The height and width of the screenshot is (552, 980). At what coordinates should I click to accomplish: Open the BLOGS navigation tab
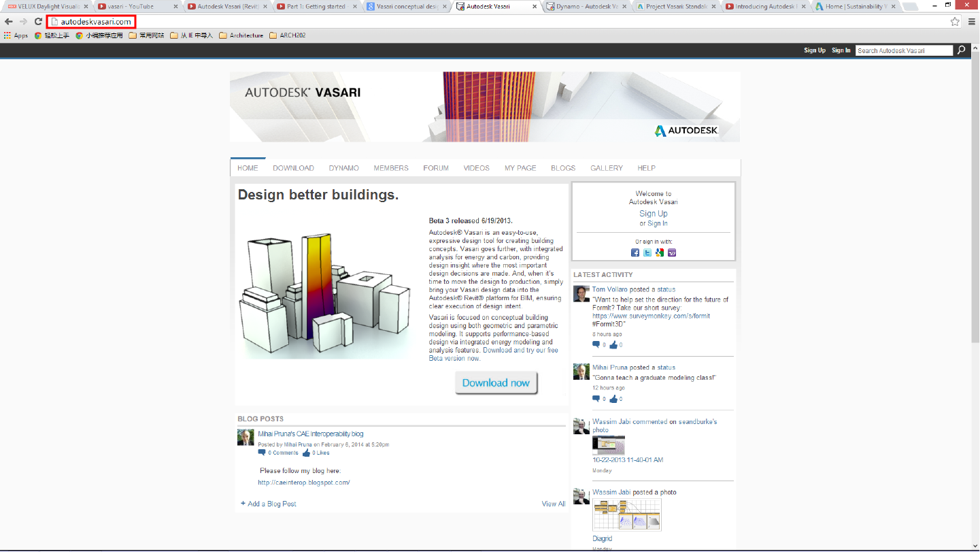[563, 168]
